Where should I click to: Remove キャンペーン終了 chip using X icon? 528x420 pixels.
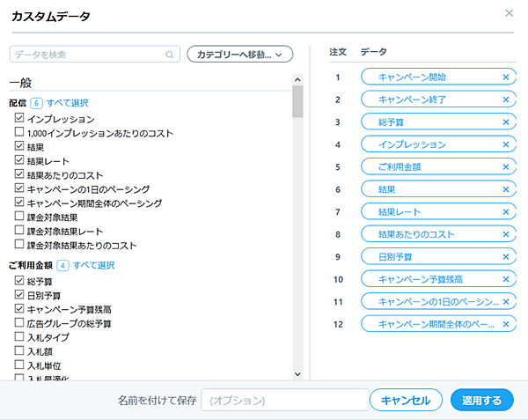[505, 99]
